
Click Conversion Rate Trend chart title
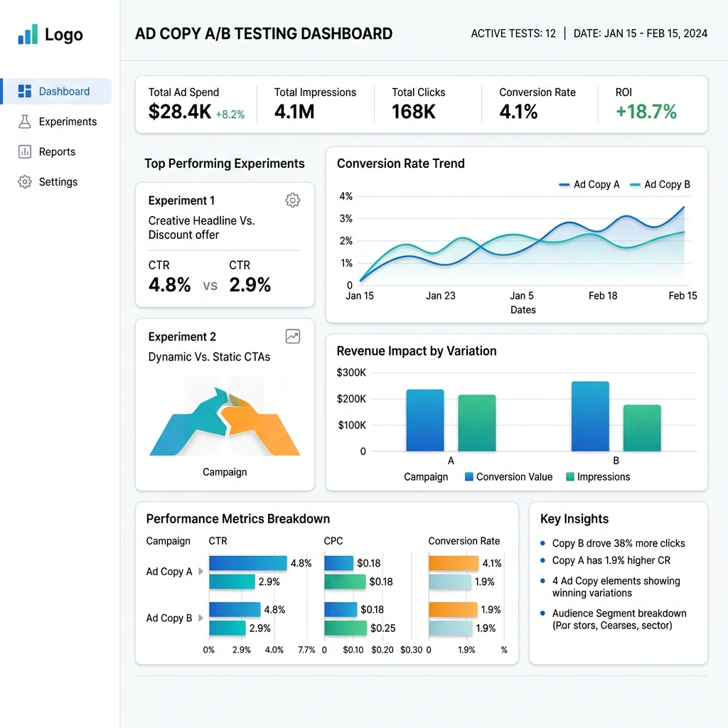tap(401, 164)
